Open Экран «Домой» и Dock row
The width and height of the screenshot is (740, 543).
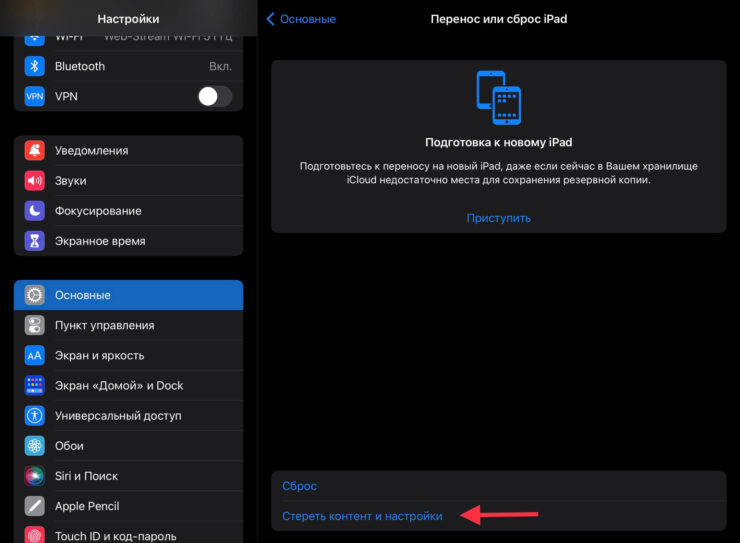click(x=128, y=385)
